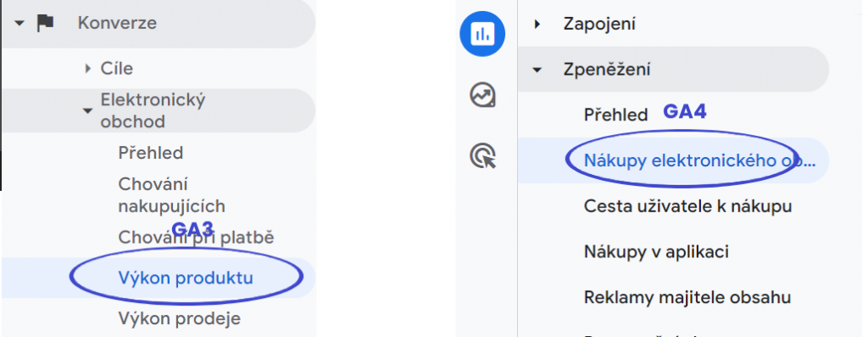The image size is (868, 337).
Task: Open GA3 Přehled under Elektronický obchod
Action: tap(151, 153)
